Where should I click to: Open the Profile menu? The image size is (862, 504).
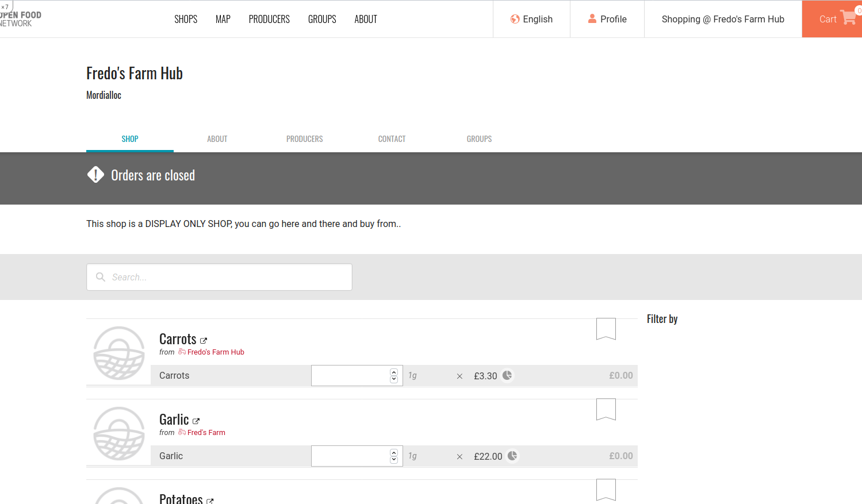click(x=607, y=19)
